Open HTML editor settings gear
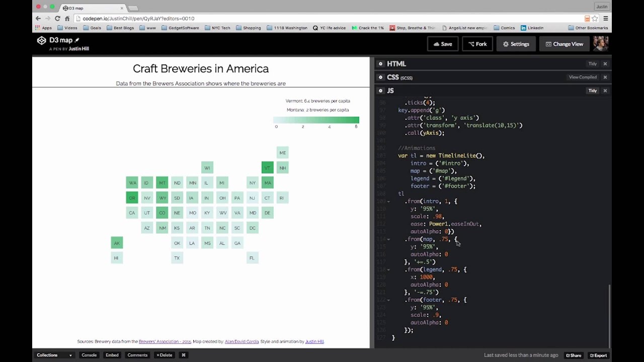This screenshot has height=362, width=644. tap(380, 64)
